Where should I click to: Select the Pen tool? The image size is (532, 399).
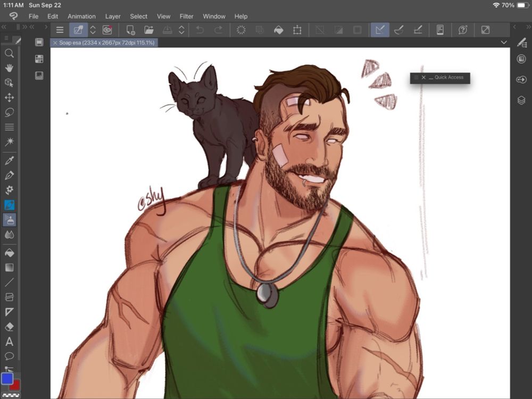[9, 176]
